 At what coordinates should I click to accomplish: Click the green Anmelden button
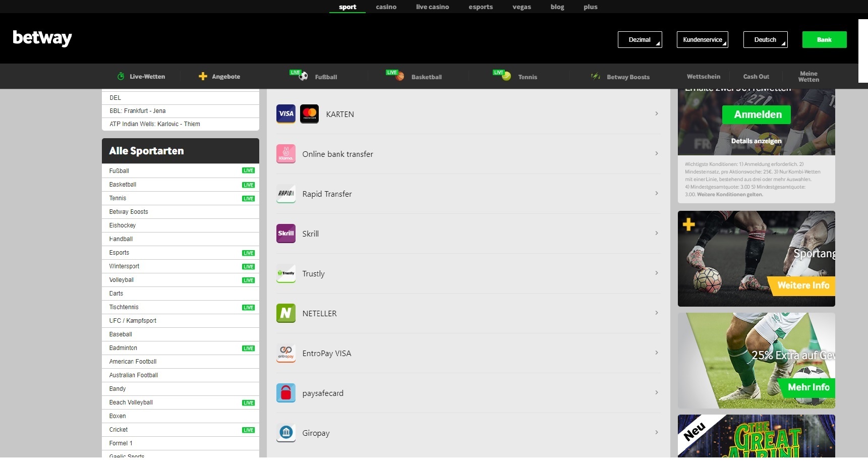[x=758, y=114]
